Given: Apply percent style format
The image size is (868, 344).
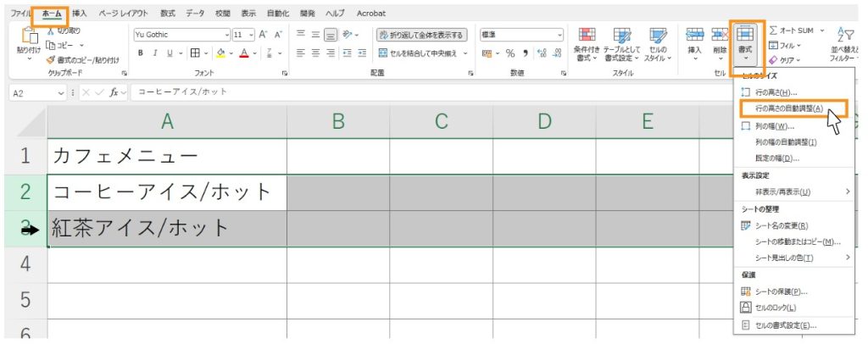Looking at the screenshot, I should coord(509,53).
